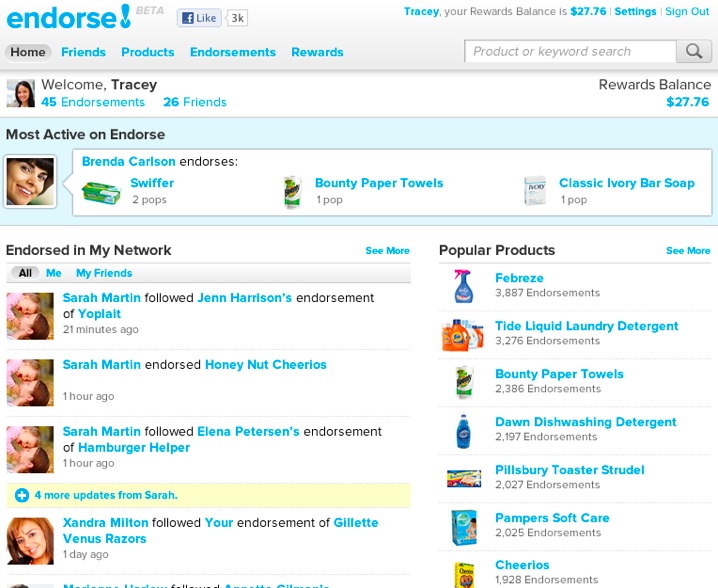Open Brenda Carlson's profile link
The image size is (718, 588).
tap(129, 162)
